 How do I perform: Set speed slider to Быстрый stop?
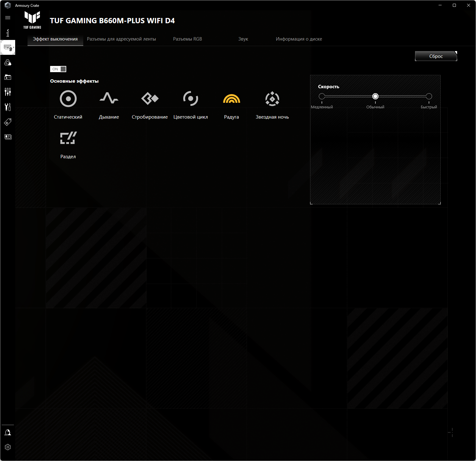point(429,96)
